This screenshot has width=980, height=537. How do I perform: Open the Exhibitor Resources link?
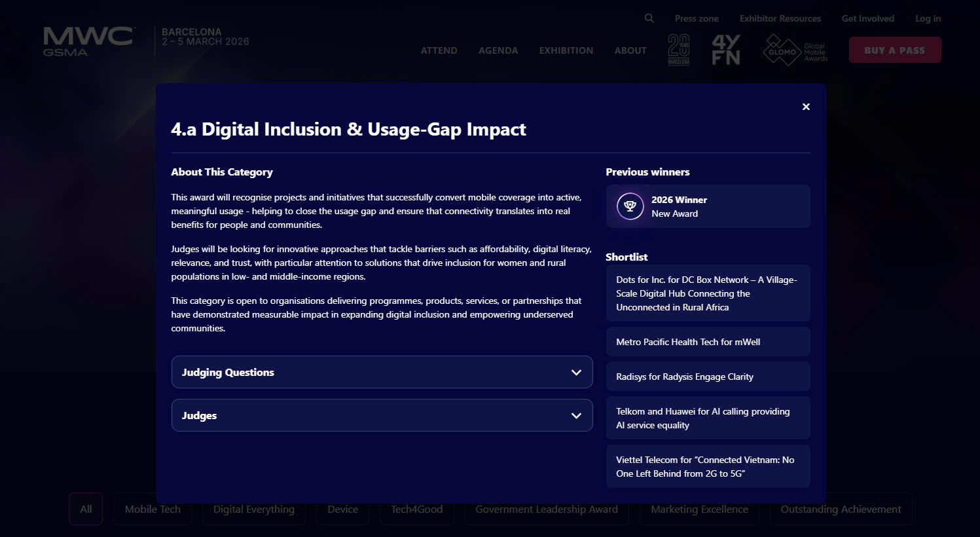point(780,18)
